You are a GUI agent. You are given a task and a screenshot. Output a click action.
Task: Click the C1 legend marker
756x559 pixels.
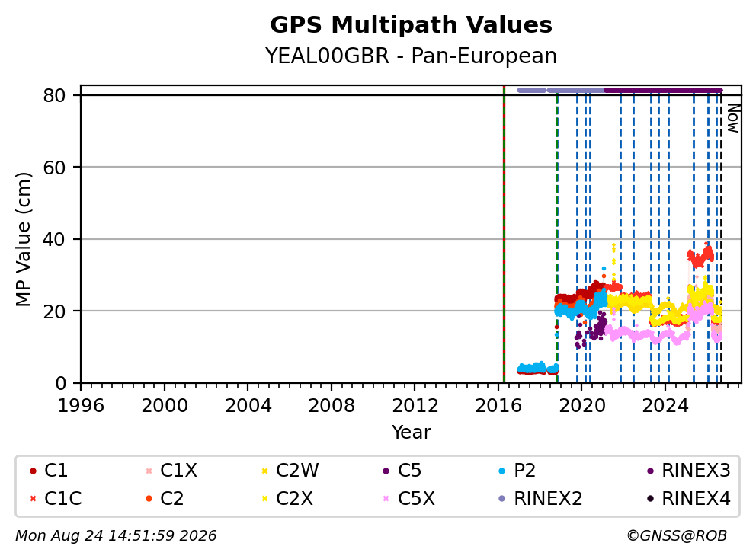coord(33,471)
